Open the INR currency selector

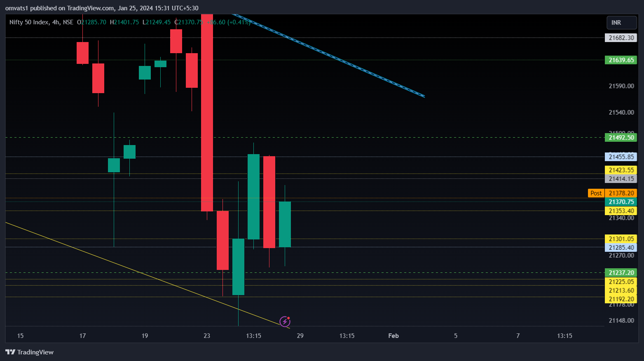[621, 23]
